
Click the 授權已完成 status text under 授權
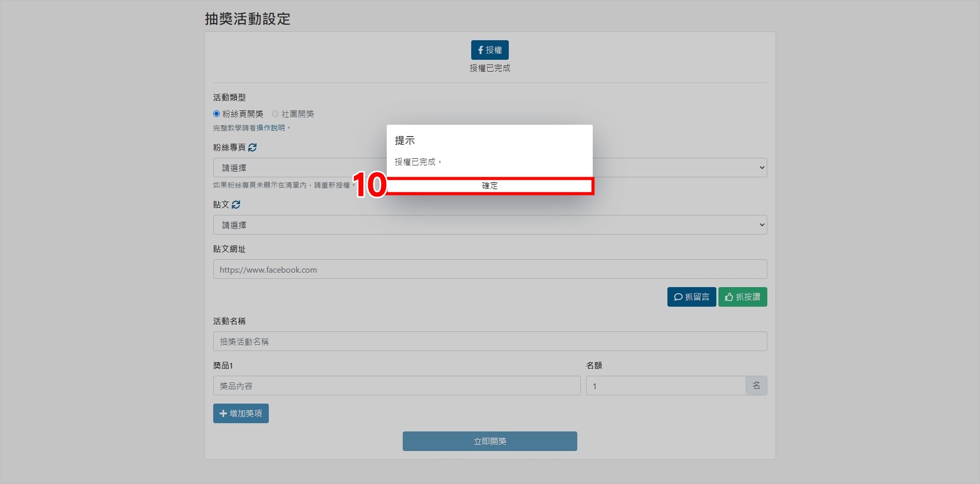point(490,68)
